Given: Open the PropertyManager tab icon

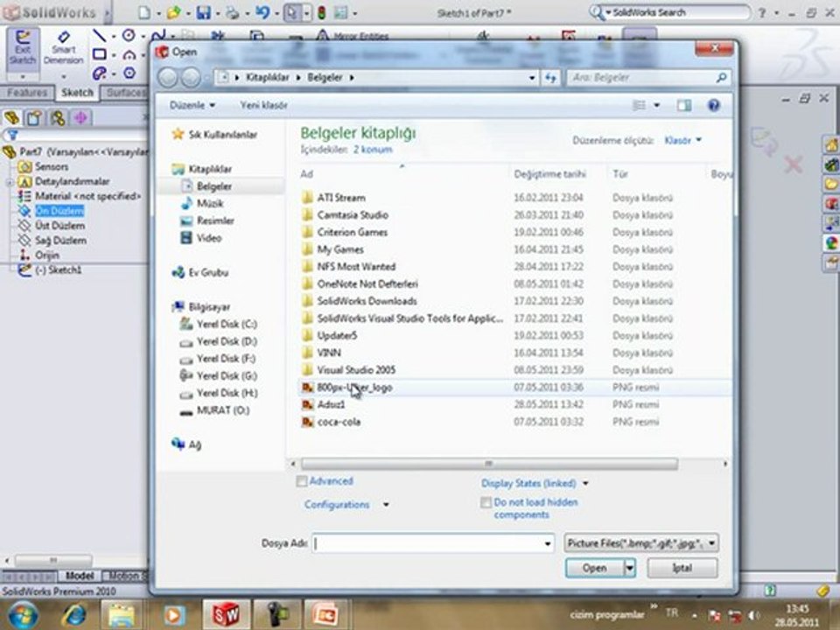Looking at the screenshot, I should (x=34, y=117).
